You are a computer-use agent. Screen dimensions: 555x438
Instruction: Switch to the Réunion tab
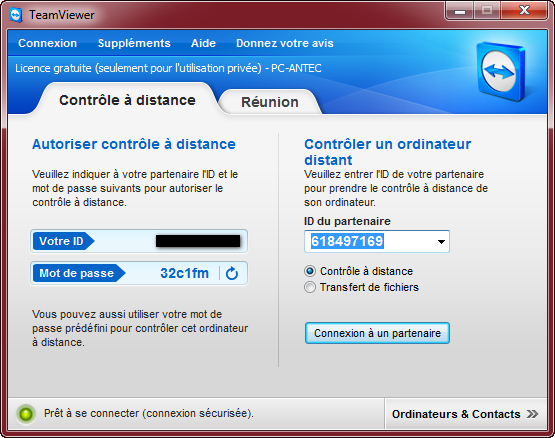(x=270, y=102)
